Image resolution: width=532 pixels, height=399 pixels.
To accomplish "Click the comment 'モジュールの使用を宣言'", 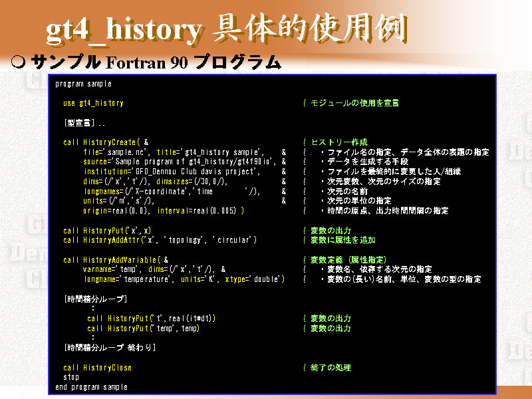I will pyautogui.click(x=354, y=103).
